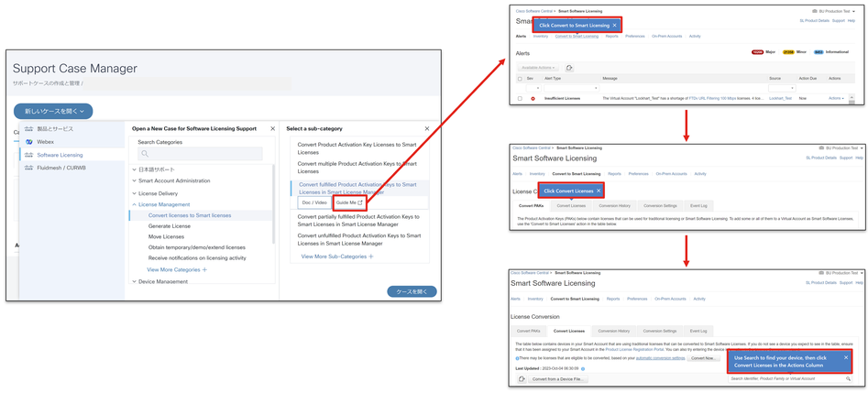This screenshot has height=393, width=868.
Task: Dismiss the Click Convert Licenses tooltip
Action: point(599,191)
